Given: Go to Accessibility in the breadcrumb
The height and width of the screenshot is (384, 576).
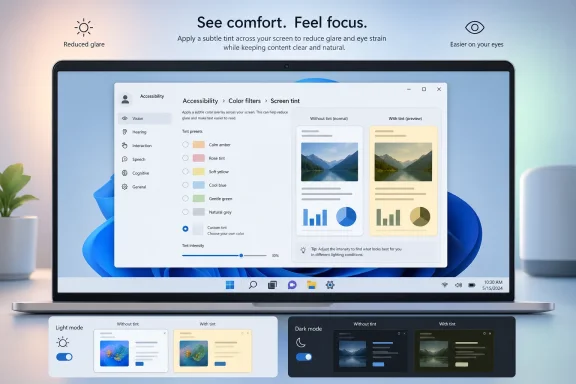Looking at the screenshot, I should (200, 101).
